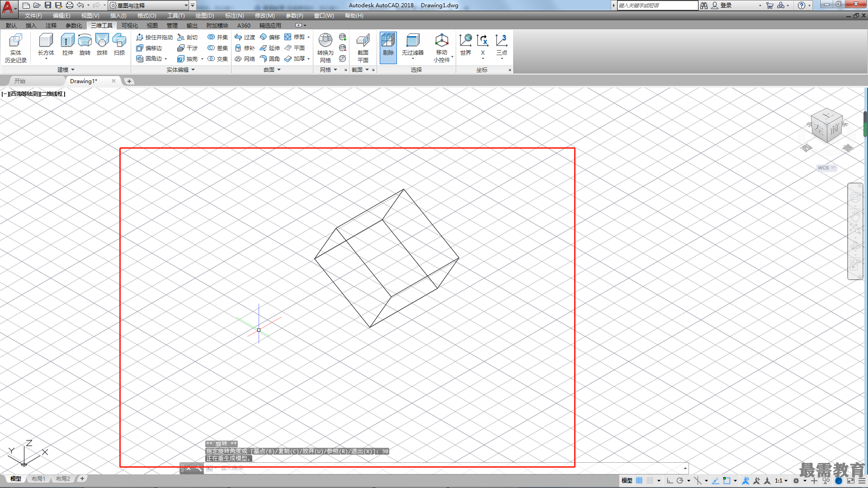
Task: Select the 长方体 box tool
Action: (x=46, y=45)
